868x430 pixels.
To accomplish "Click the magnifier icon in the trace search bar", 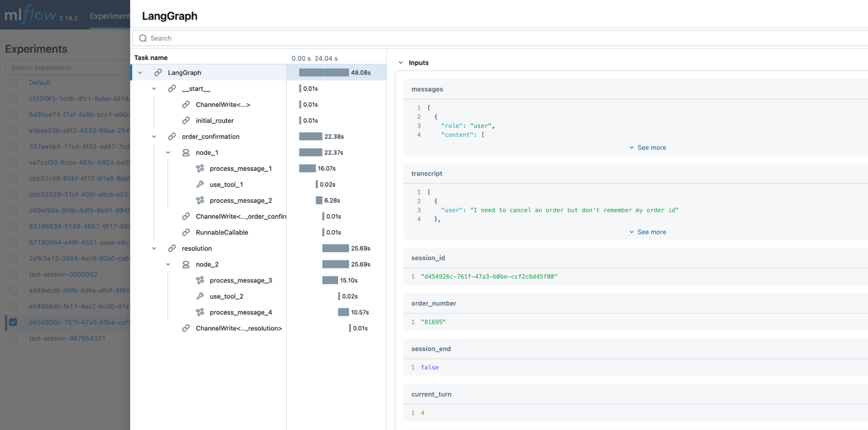I will pyautogui.click(x=142, y=38).
